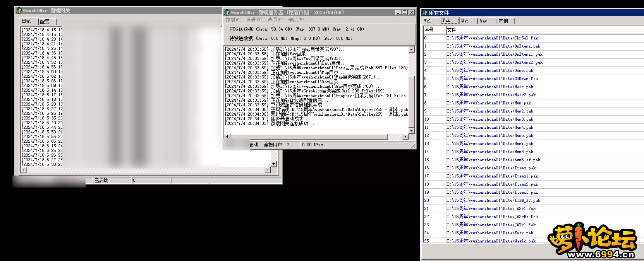Switch to the 配置 tab in gateway window
Viewport: 644px width, 261px height.
pos(47,22)
